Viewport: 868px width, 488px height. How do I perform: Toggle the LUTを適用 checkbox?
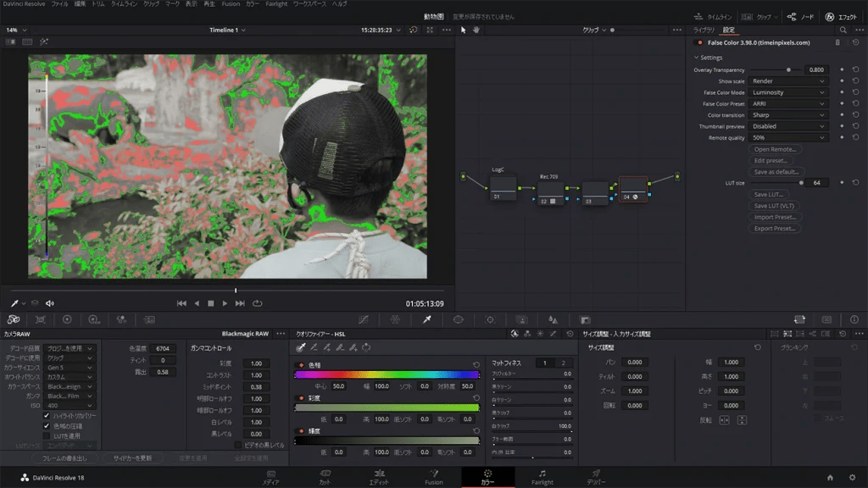pyautogui.click(x=45, y=436)
